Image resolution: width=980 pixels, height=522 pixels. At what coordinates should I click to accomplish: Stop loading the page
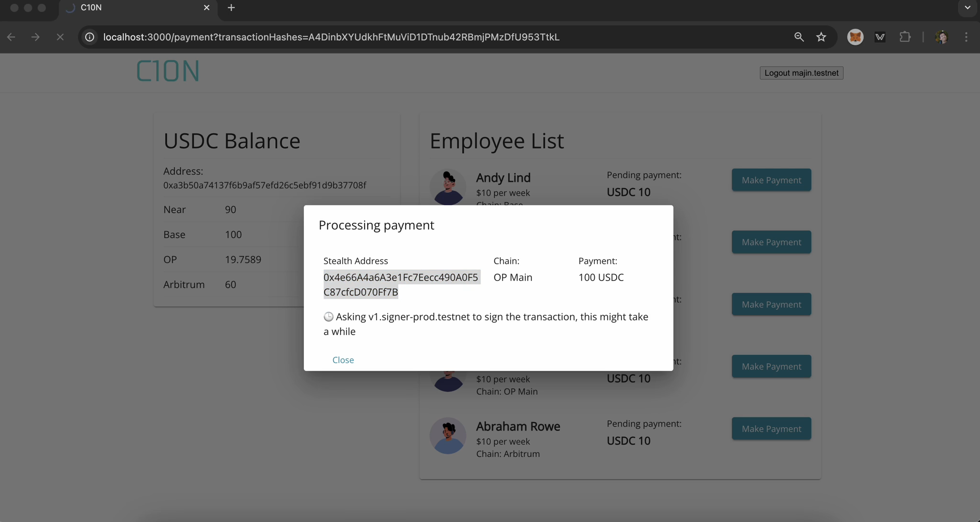point(60,37)
